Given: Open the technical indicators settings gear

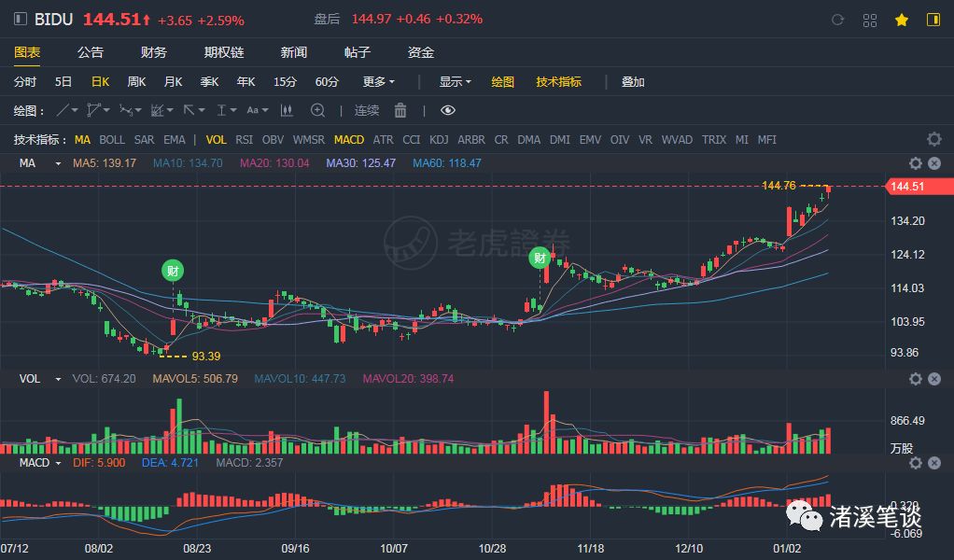Looking at the screenshot, I should (933, 139).
